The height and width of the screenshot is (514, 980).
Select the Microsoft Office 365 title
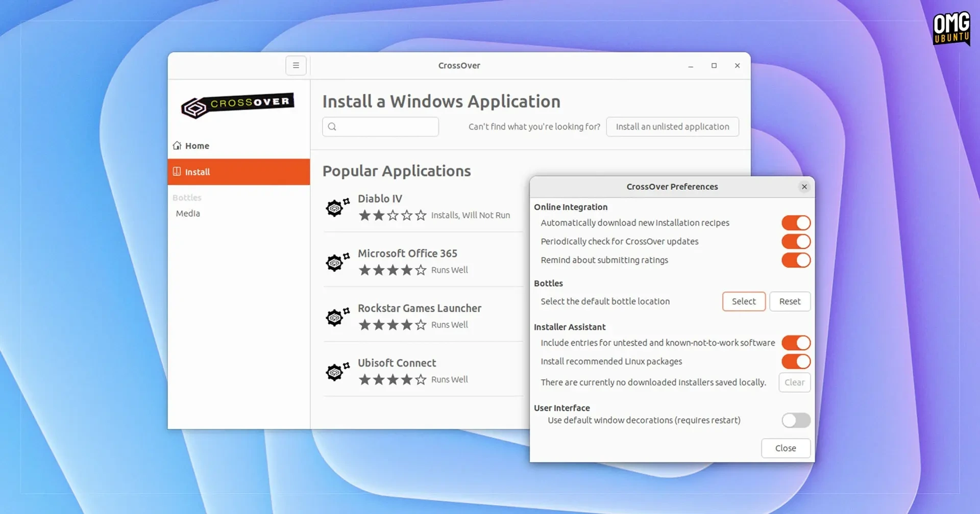click(407, 253)
